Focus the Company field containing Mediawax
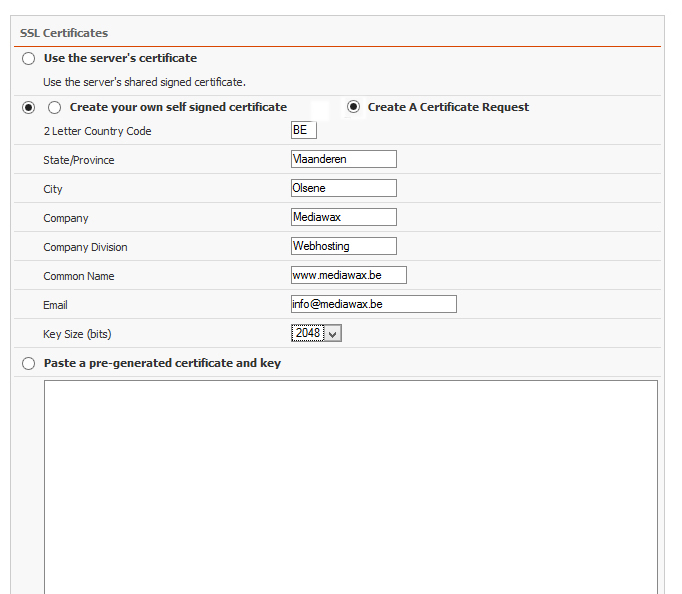This screenshot has width=682, height=594. coord(344,217)
